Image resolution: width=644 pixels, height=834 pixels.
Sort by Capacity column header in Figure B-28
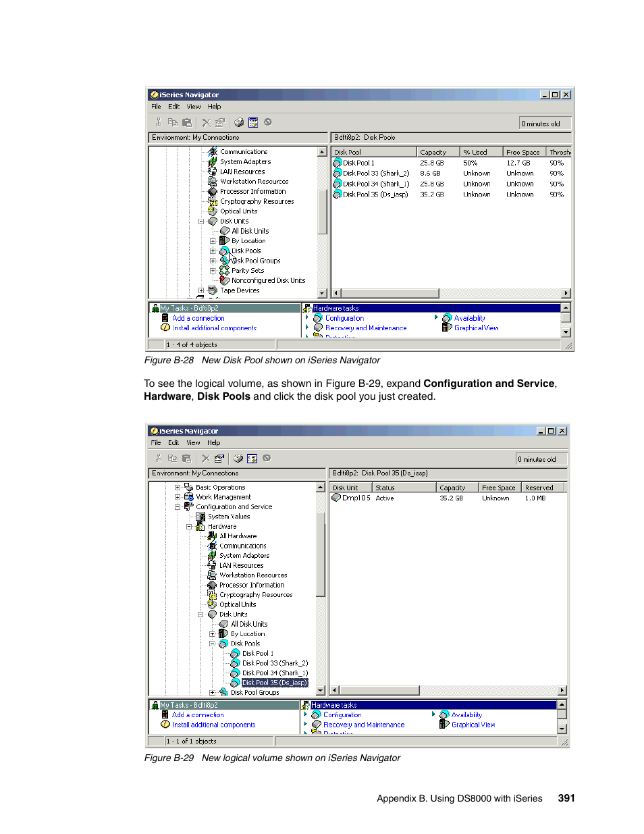pos(438,153)
